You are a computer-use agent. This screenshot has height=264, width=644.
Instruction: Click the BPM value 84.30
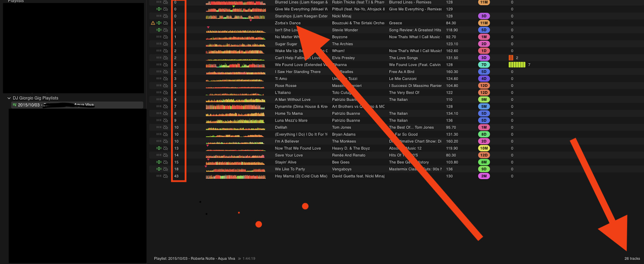[451, 23]
